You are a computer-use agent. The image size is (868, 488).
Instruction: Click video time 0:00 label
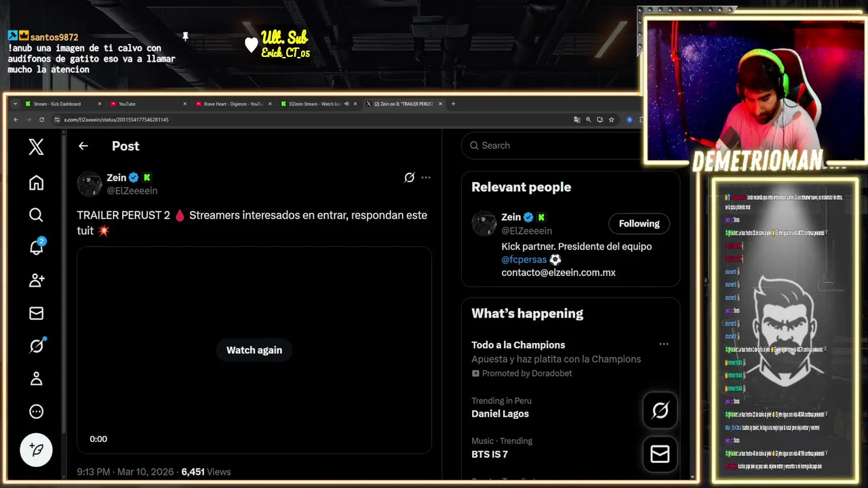pyautogui.click(x=98, y=439)
